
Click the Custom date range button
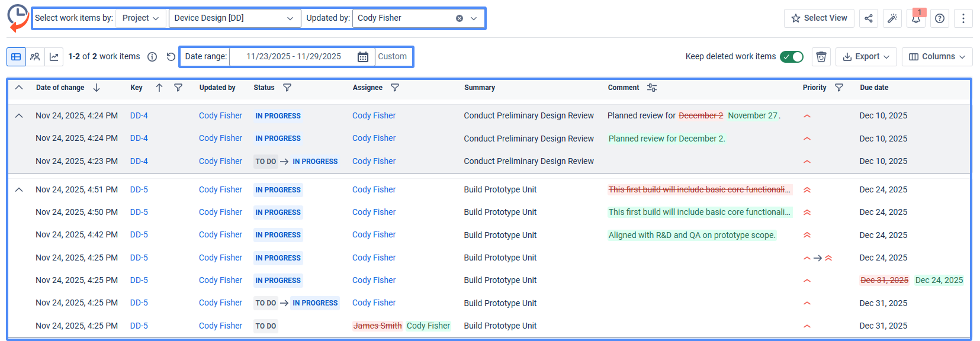[x=393, y=57]
